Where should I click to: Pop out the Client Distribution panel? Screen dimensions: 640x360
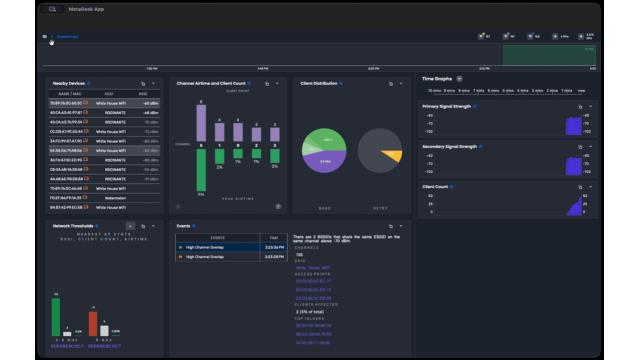coord(391,84)
